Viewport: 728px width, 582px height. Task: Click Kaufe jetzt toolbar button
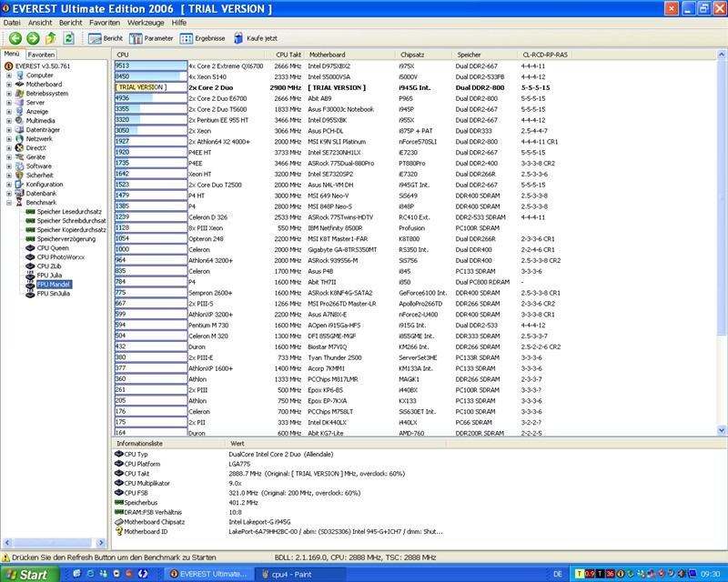click(256, 38)
